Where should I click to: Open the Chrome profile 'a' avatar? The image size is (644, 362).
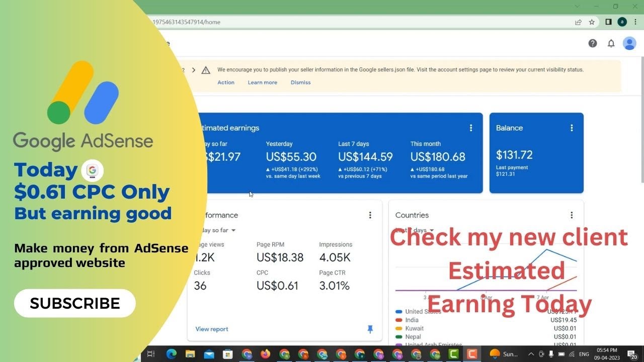point(622,22)
